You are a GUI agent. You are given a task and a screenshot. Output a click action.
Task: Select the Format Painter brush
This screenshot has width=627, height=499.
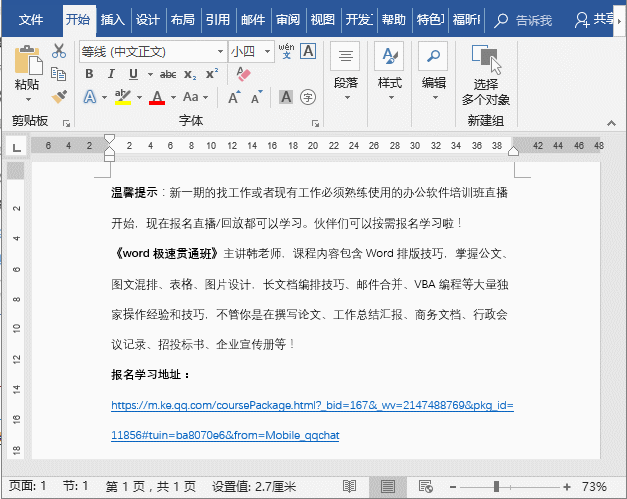[60, 97]
